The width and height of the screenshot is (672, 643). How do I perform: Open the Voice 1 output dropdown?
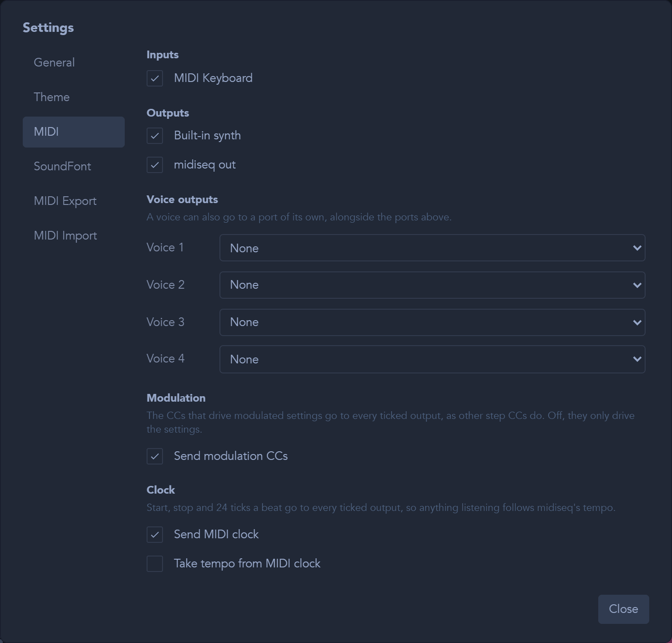coord(432,248)
